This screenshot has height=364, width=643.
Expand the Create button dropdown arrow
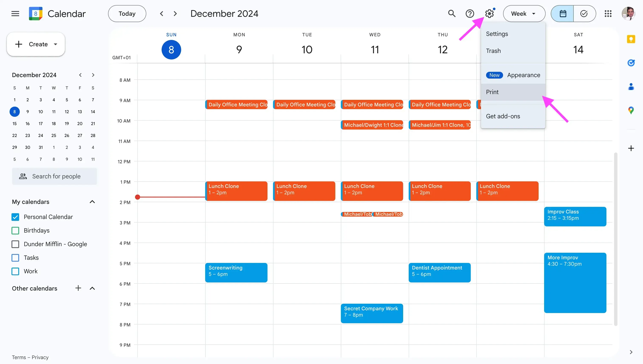click(x=55, y=44)
